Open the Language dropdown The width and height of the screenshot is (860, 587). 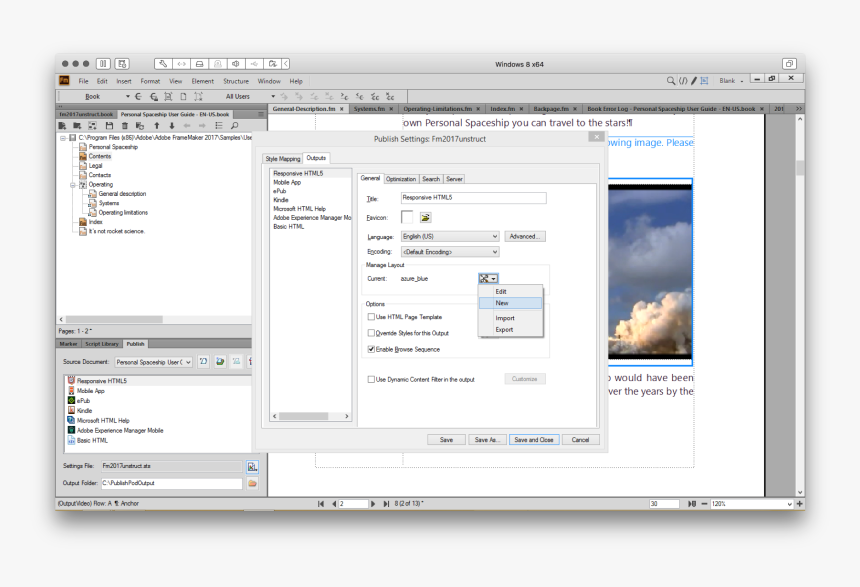450,236
